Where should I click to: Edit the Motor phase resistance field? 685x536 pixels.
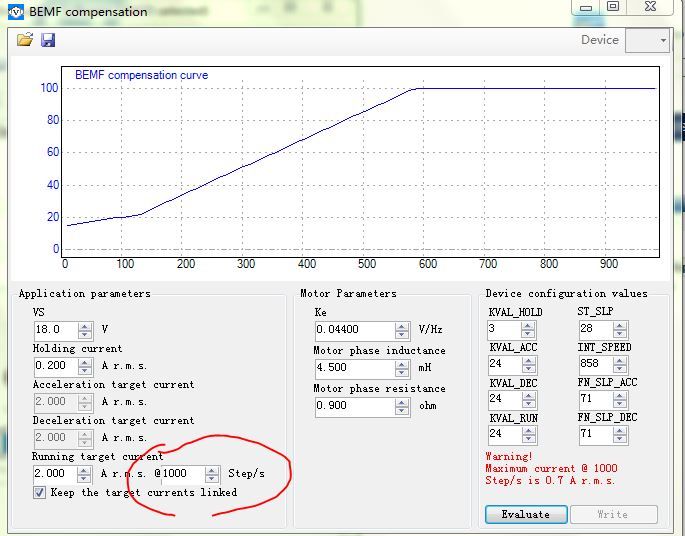(355, 406)
